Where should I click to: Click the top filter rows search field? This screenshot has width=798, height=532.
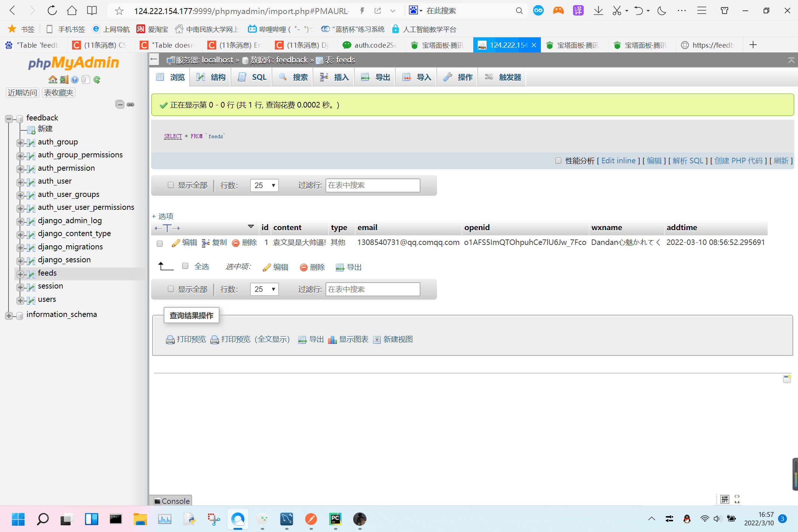click(x=373, y=185)
